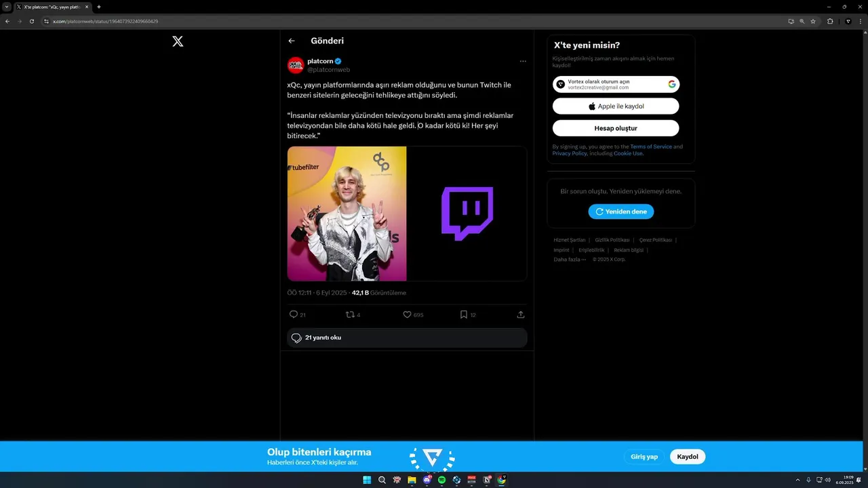Click the X logo in the left sidebar

178,41
